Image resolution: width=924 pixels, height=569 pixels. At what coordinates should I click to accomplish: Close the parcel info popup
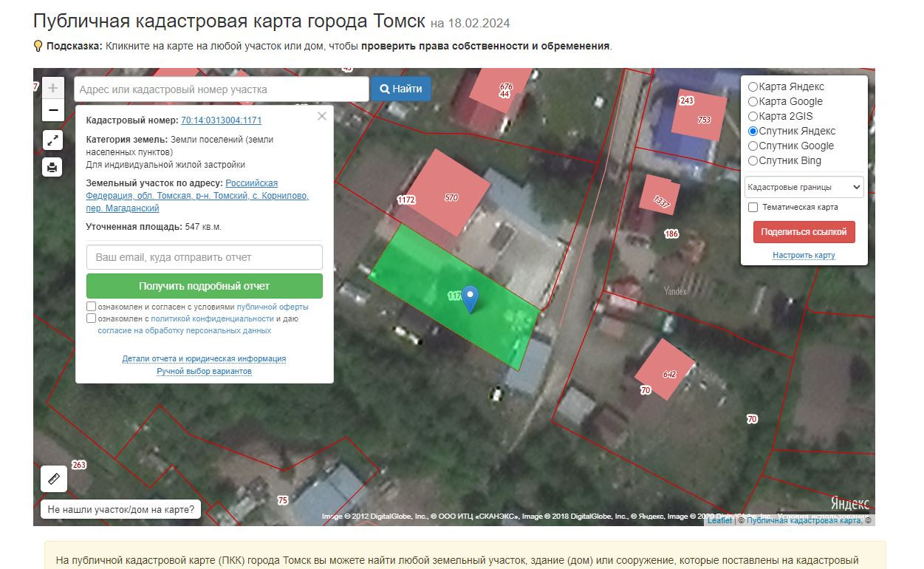pyautogui.click(x=322, y=116)
